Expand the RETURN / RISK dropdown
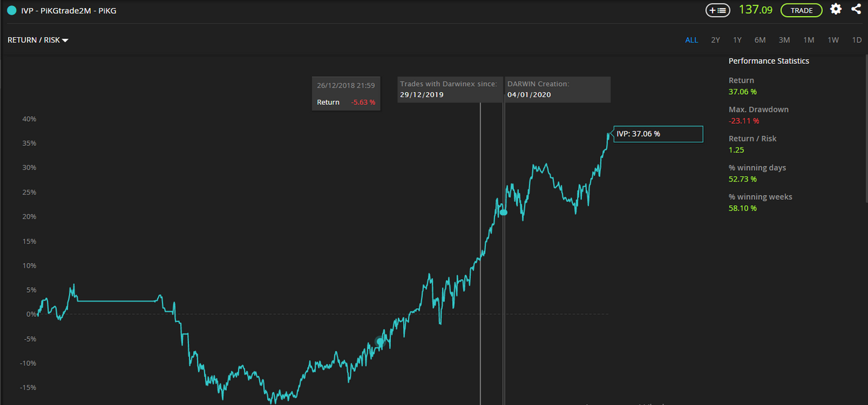868x405 pixels. point(38,40)
